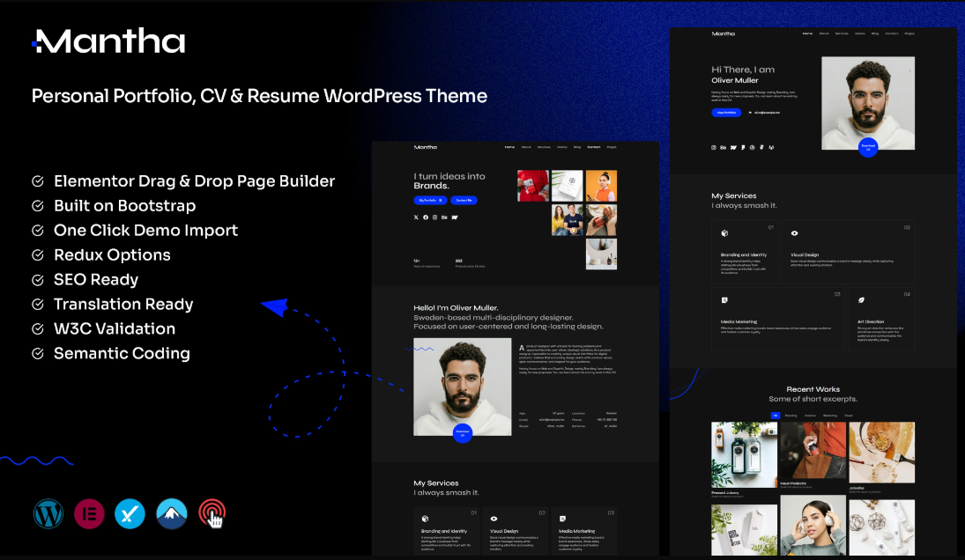
Task: Open Contact menu in left mockup
Action: [594, 147]
